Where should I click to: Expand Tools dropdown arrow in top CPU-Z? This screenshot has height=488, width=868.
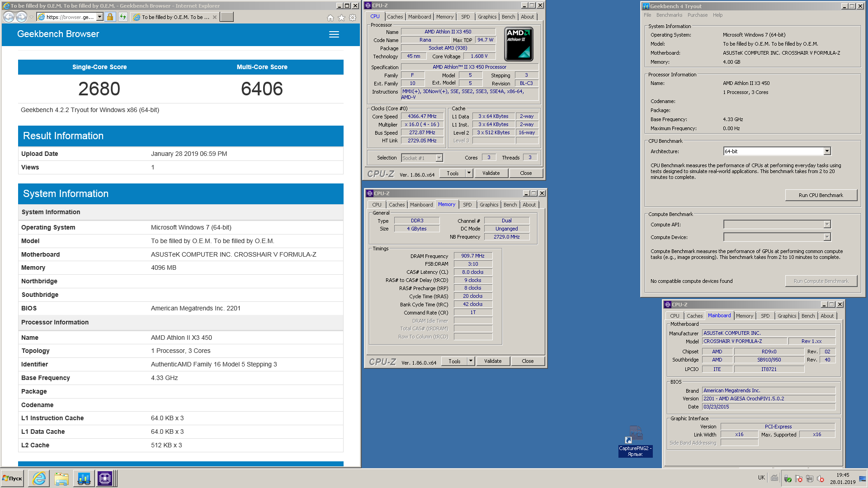coord(469,173)
